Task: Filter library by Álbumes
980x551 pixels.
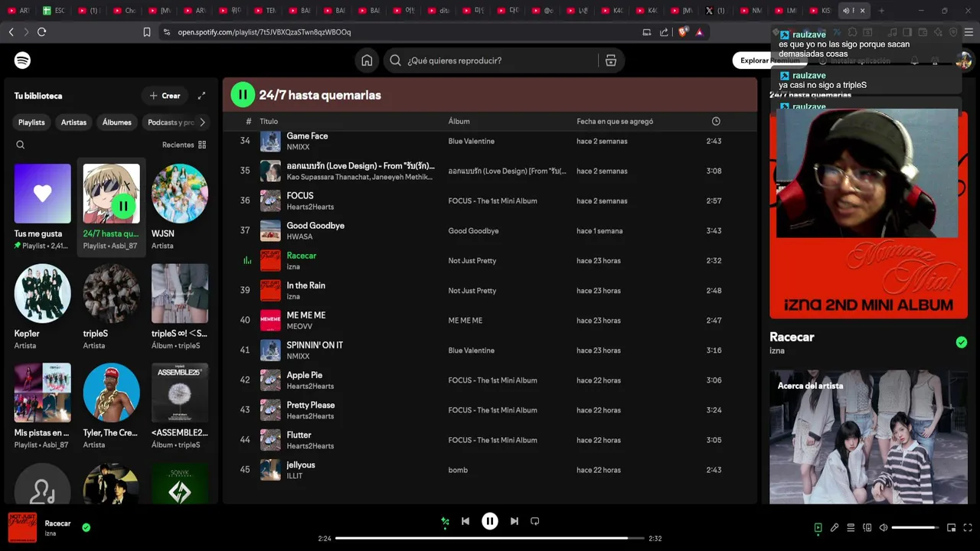Action: (x=117, y=122)
